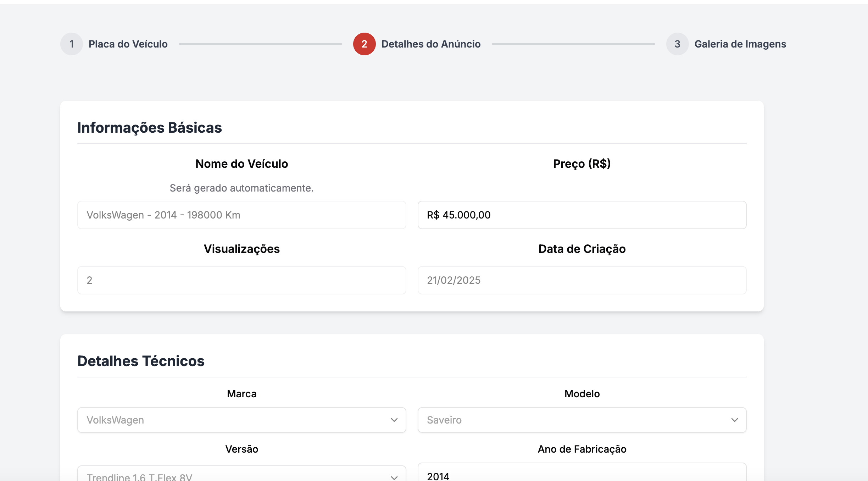Click the Será gerado automaticamente hint text
This screenshot has width=868, height=481.
[x=241, y=188]
